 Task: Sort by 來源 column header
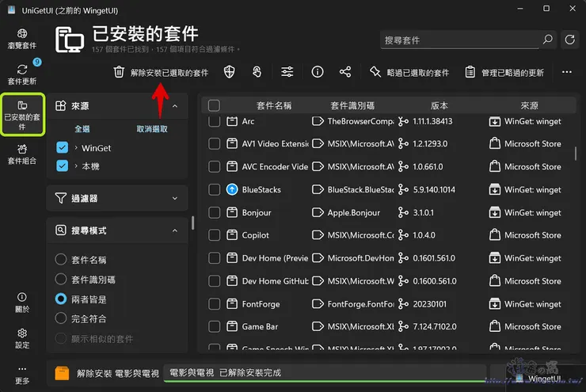tap(529, 106)
